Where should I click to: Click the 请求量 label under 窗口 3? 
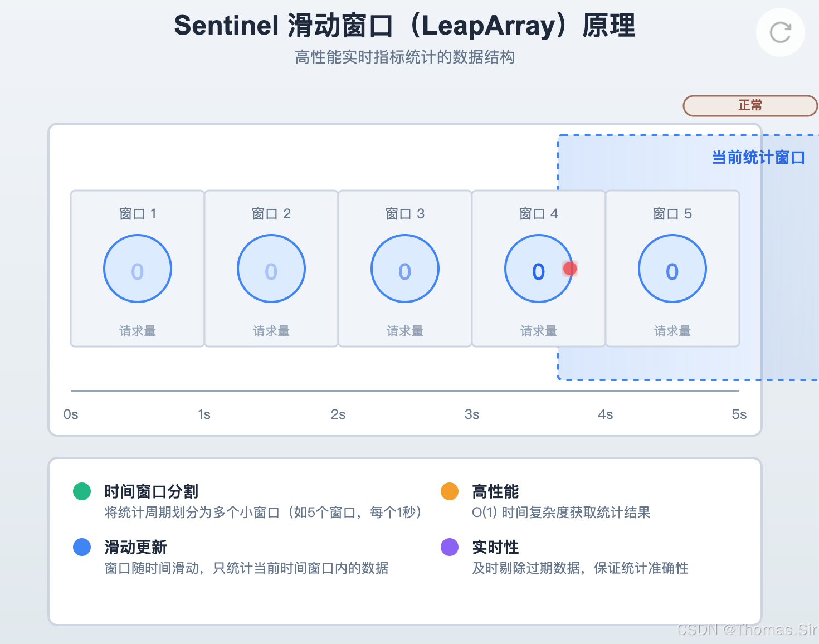405,331
